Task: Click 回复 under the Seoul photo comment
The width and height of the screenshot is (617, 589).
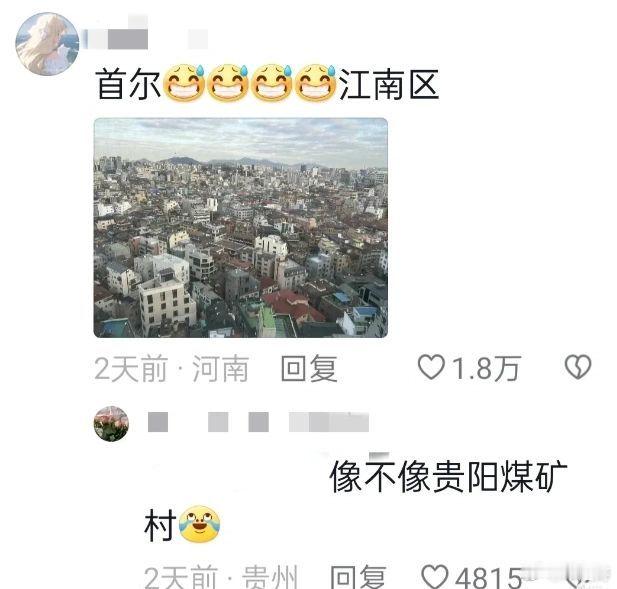Action: pos(309,368)
